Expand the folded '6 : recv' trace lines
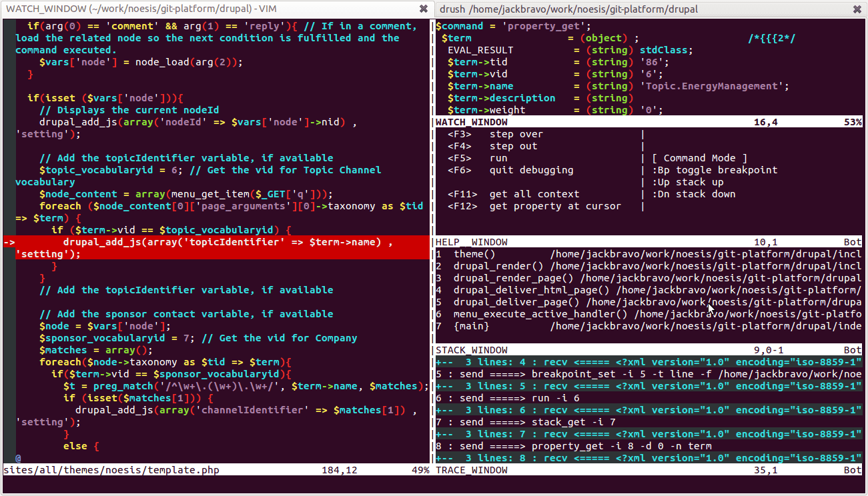Image resolution: width=868 pixels, height=496 pixels. tap(648, 410)
